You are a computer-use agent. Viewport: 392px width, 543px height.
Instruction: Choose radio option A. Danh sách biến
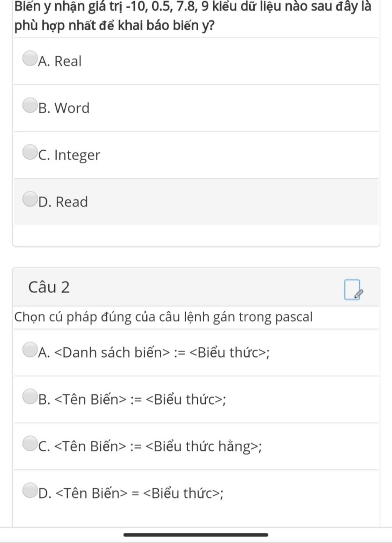pos(29,349)
